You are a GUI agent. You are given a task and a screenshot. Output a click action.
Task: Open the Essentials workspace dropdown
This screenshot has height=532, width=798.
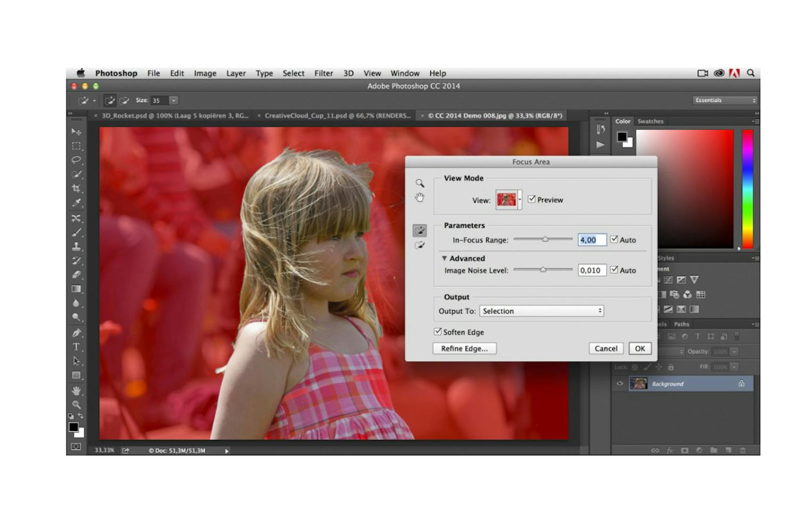725,100
